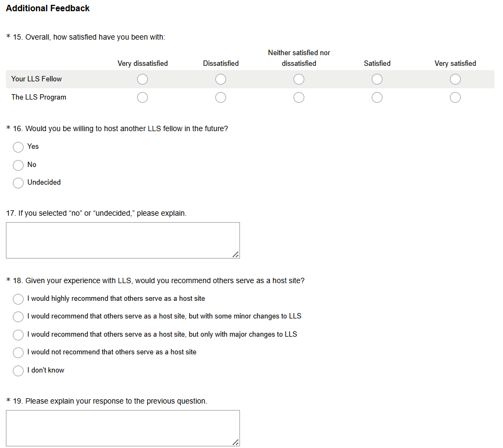
Task: Rate The LLS Program as Very satisfied
Action: pos(455,97)
